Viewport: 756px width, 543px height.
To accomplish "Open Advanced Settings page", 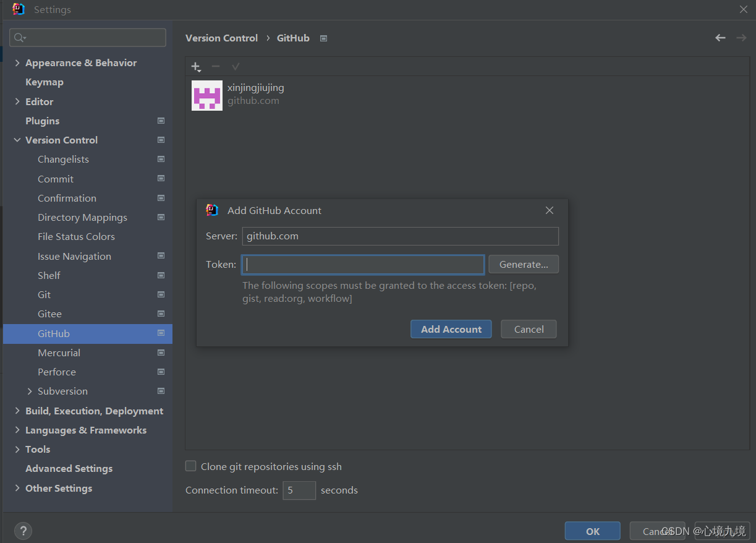I will tap(69, 469).
